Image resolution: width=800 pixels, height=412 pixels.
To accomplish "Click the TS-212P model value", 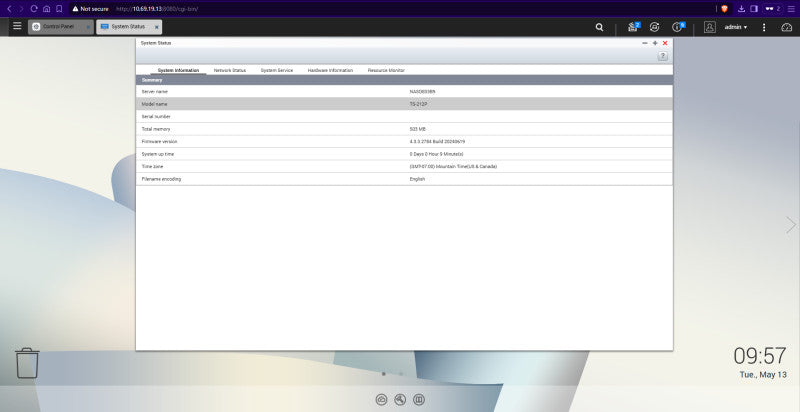I will (418, 104).
